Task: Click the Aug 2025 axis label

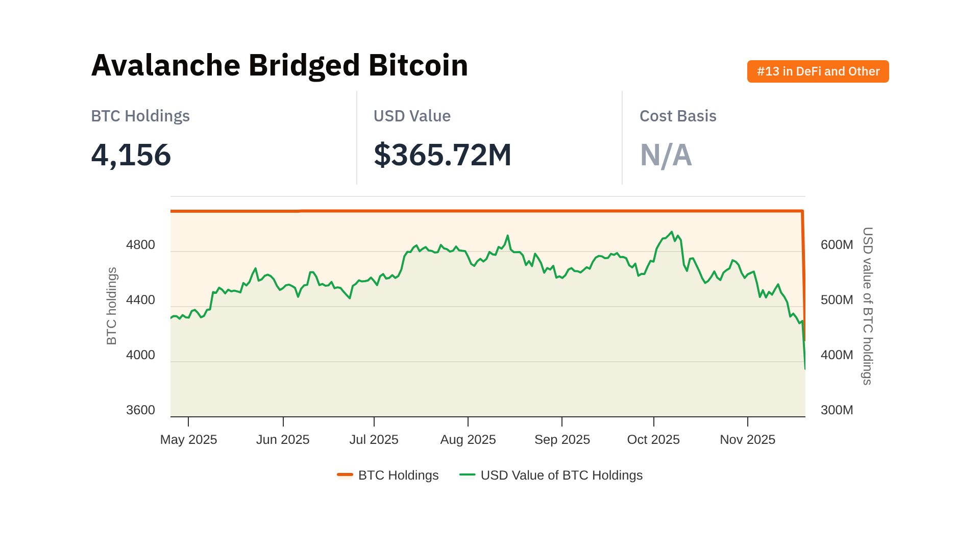Action: pyautogui.click(x=468, y=439)
